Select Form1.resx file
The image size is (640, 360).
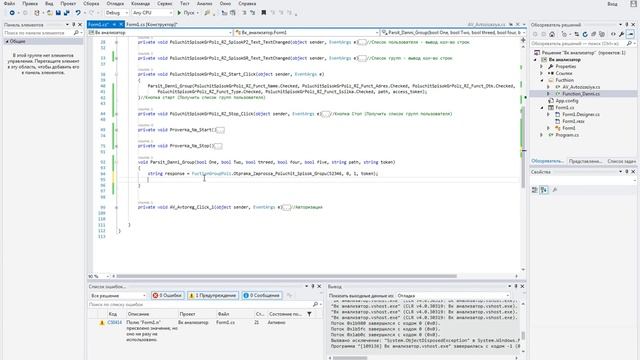(573, 121)
